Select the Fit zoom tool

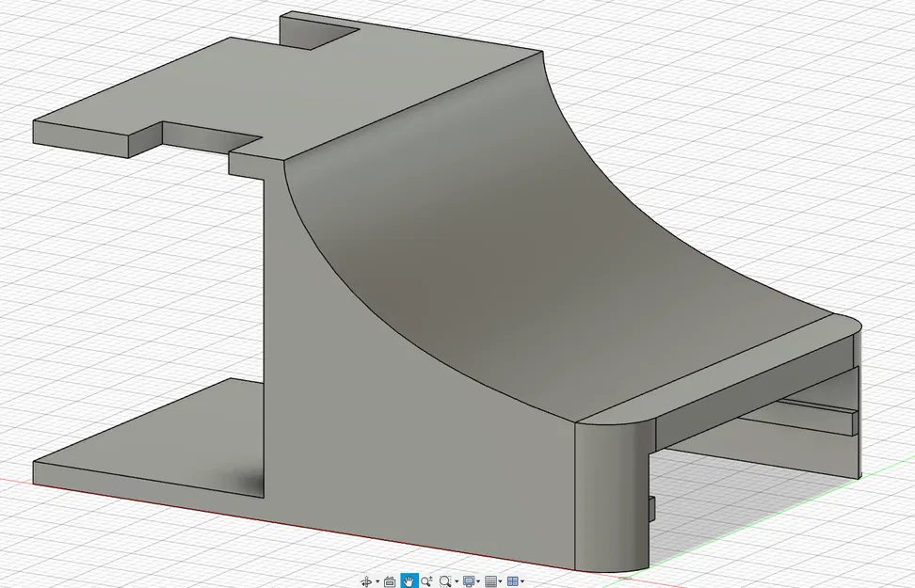pos(446,581)
